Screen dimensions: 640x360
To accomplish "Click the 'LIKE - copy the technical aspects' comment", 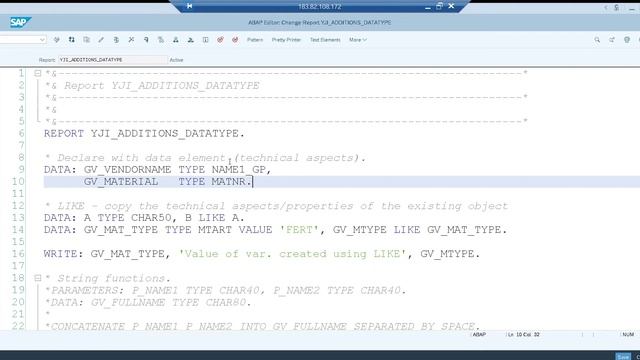I will click(x=276, y=206).
